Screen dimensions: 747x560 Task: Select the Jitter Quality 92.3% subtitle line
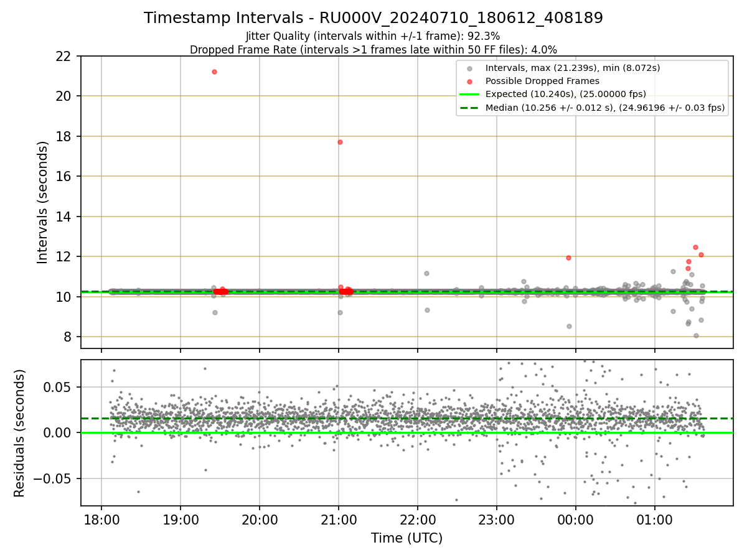[374, 37]
